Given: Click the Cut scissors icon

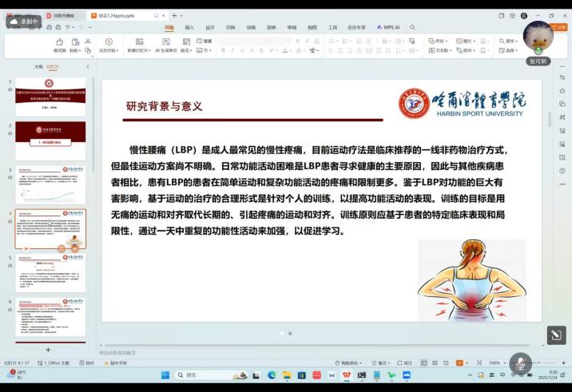Looking at the screenshot, I should [x=88, y=41].
